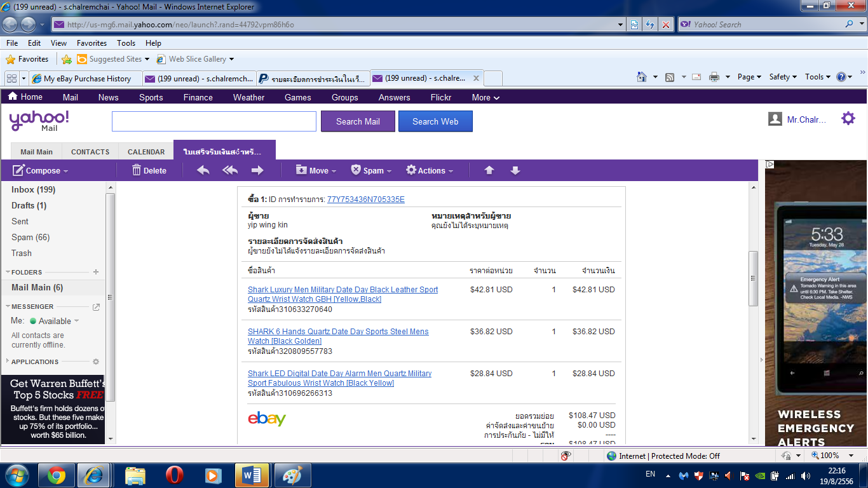Click the Compatibility View icon in address bar
Image resolution: width=868 pixels, height=488 pixels.
click(x=634, y=25)
